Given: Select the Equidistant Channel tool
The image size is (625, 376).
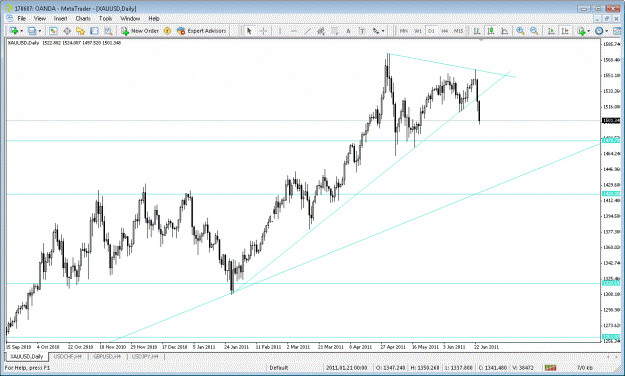Looking at the screenshot, I should (321, 31).
